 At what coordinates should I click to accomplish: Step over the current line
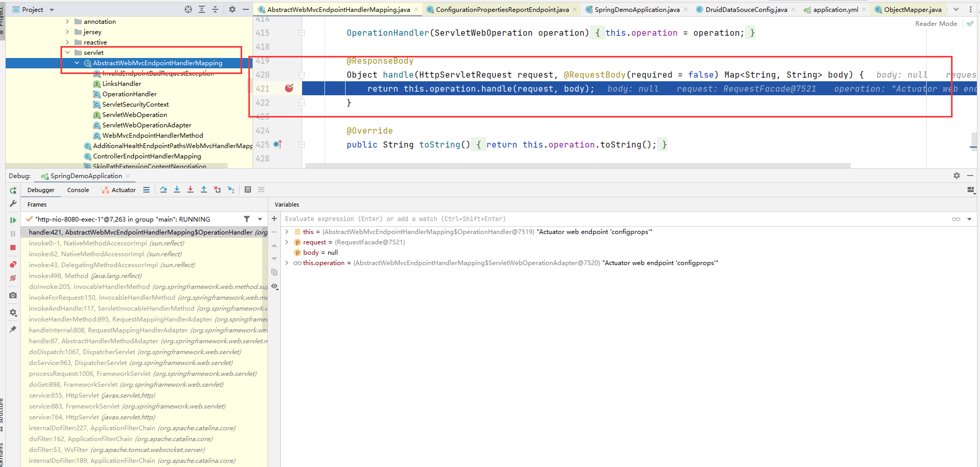click(164, 190)
